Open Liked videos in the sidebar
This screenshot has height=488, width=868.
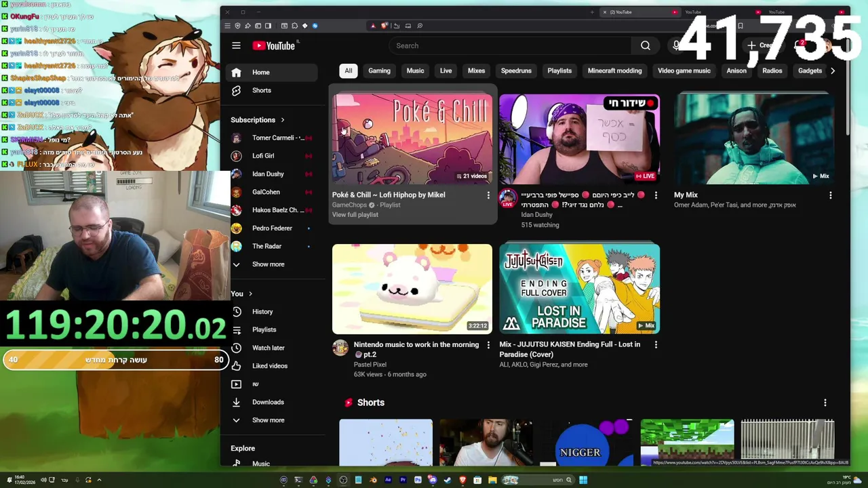point(273,366)
